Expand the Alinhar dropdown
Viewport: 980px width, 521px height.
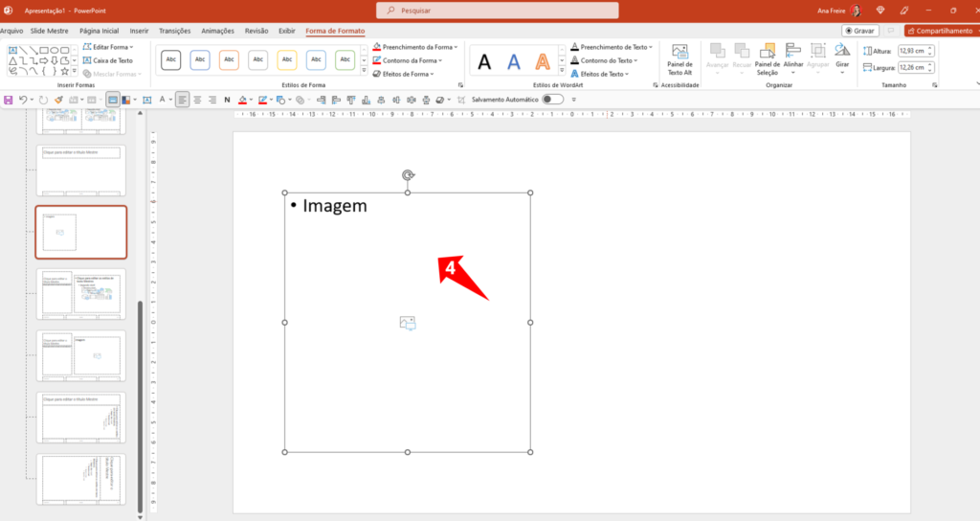coord(793,59)
